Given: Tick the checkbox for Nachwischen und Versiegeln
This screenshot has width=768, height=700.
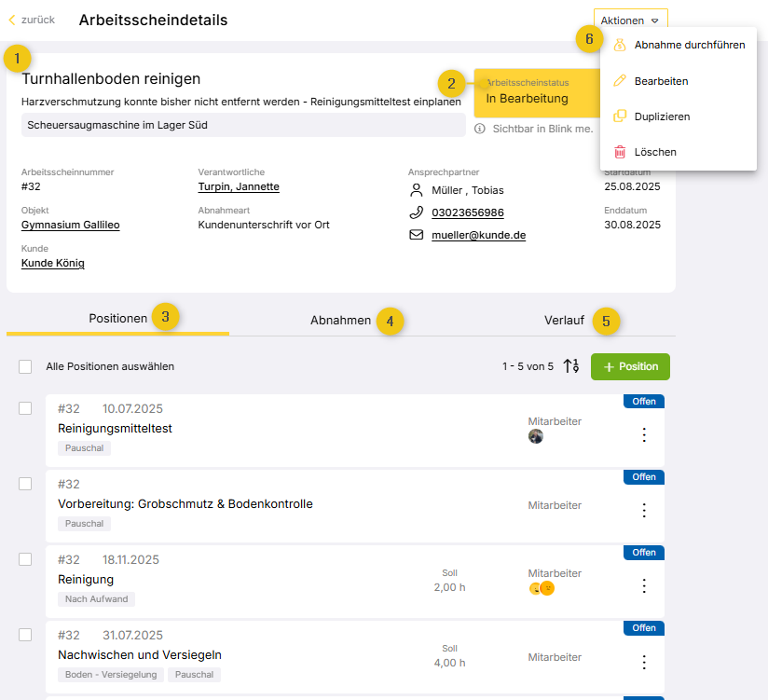Looking at the screenshot, I should tap(25, 635).
